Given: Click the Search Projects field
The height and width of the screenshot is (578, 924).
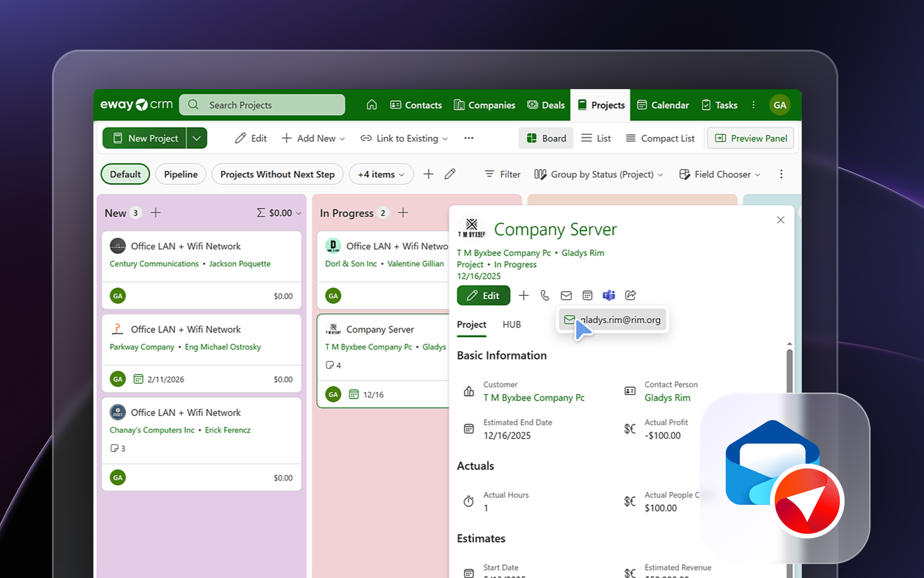Looking at the screenshot, I should 262,105.
